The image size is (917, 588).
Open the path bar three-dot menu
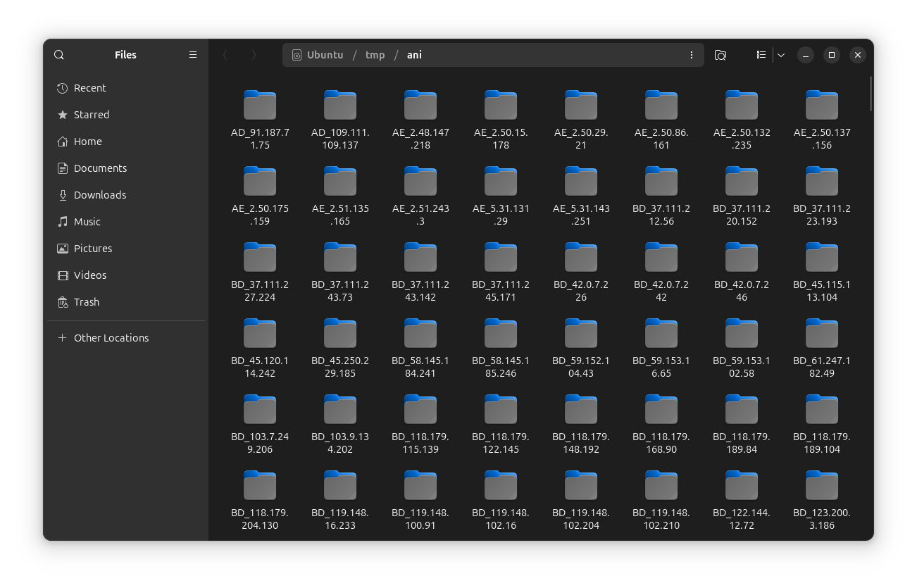click(691, 55)
